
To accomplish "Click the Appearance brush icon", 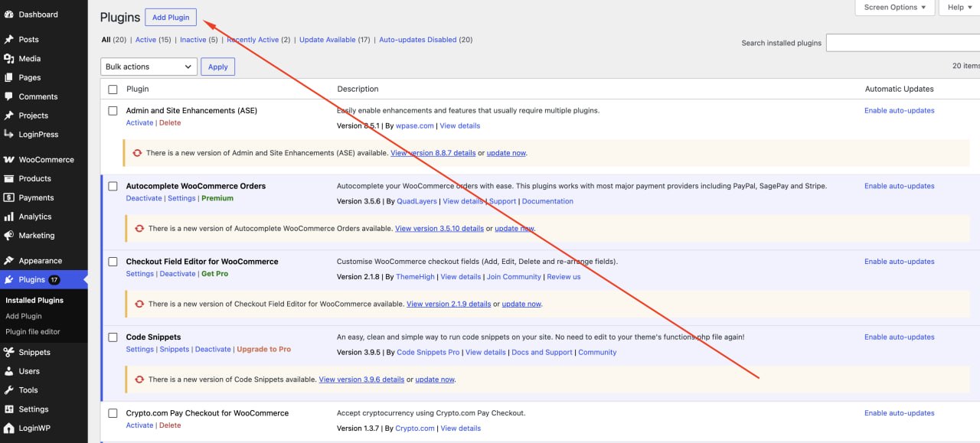I will (9, 261).
